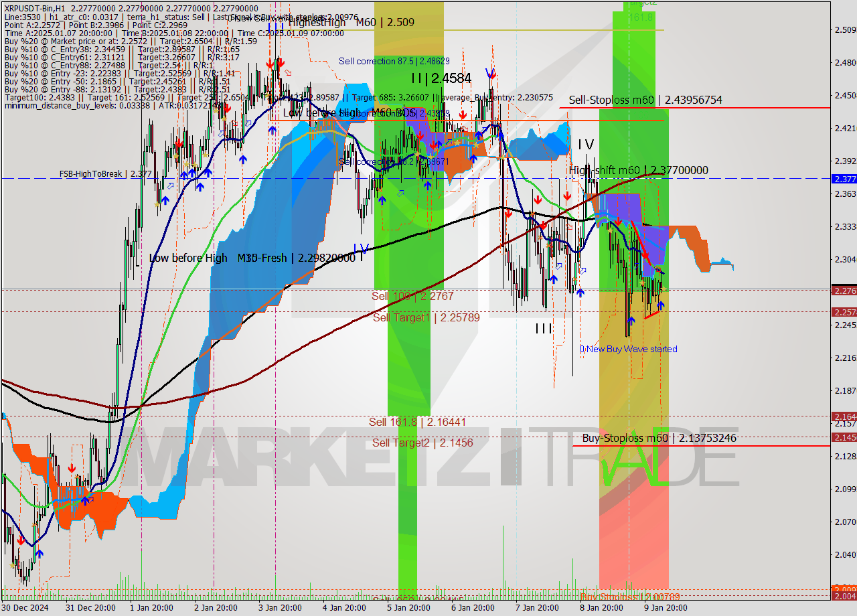Click the 'Buy %20 @ Market price' info line

[x=131, y=41]
